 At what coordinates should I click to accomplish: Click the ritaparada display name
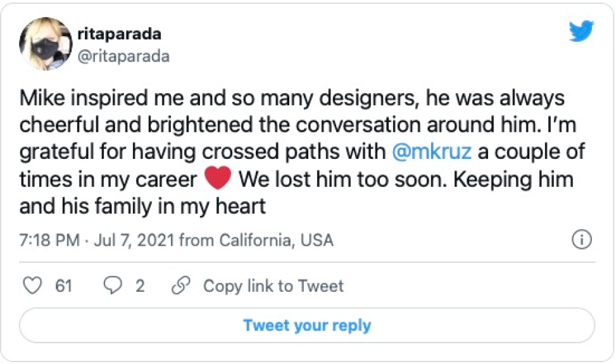click(120, 33)
